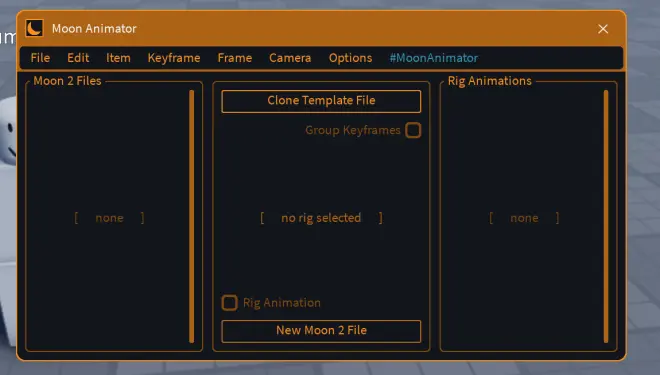Click the Clone Template File button
Screen dimensions: 660x375
pyautogui.click(x=321, y=101)
